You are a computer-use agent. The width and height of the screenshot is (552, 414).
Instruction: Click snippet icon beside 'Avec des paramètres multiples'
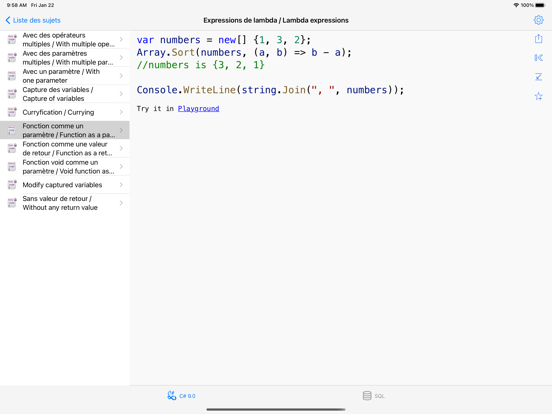[12, 57]
